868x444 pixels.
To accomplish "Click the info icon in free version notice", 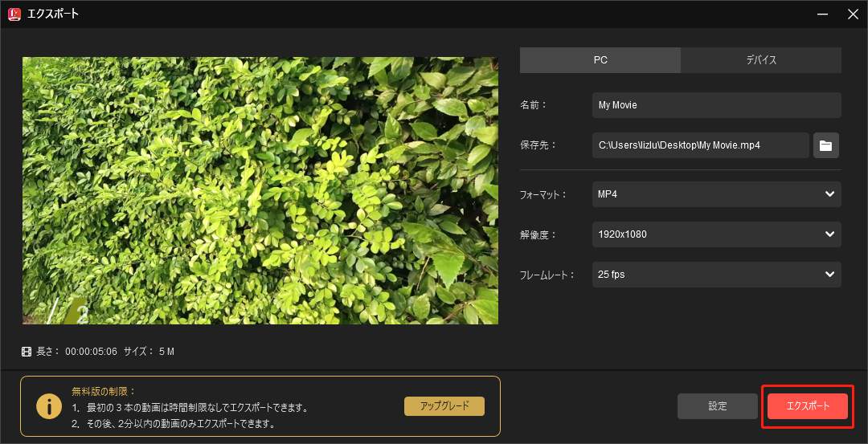I will coord(49,406).
